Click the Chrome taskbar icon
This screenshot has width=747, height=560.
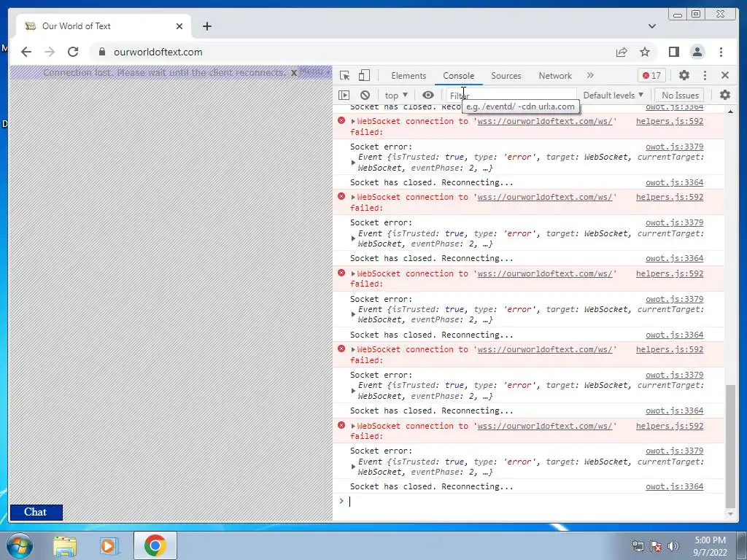pos(155,545)
